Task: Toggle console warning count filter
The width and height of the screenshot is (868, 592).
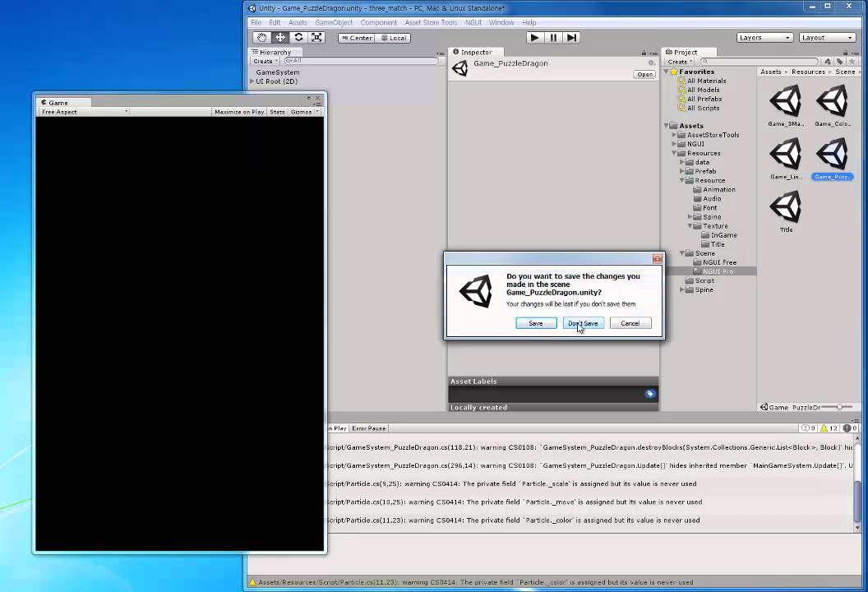Action: pos(829,428)
